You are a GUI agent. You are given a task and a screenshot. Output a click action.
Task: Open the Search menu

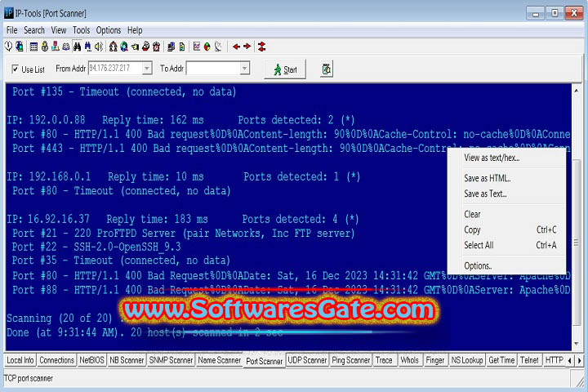tap(34, 30)
